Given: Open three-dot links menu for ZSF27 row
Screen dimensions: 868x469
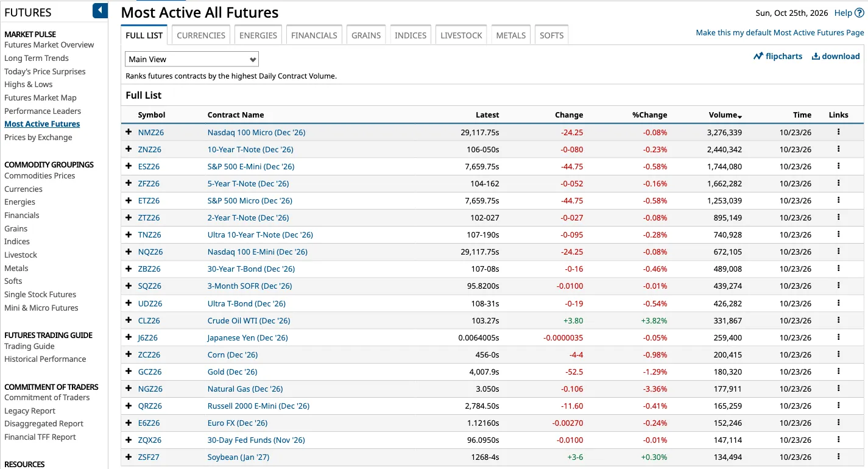Looking at the screenshot, I should (838, 456).
